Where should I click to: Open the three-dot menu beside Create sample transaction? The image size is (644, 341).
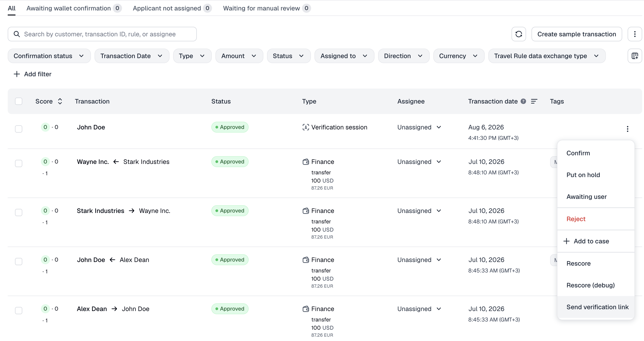634,34
